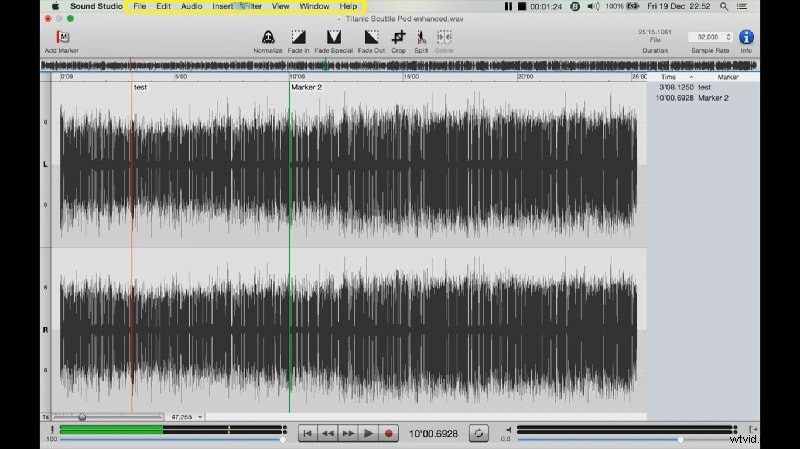Open the View menu
The width and height of the screenshot is (800, 449).
click(x=280, y=6)
